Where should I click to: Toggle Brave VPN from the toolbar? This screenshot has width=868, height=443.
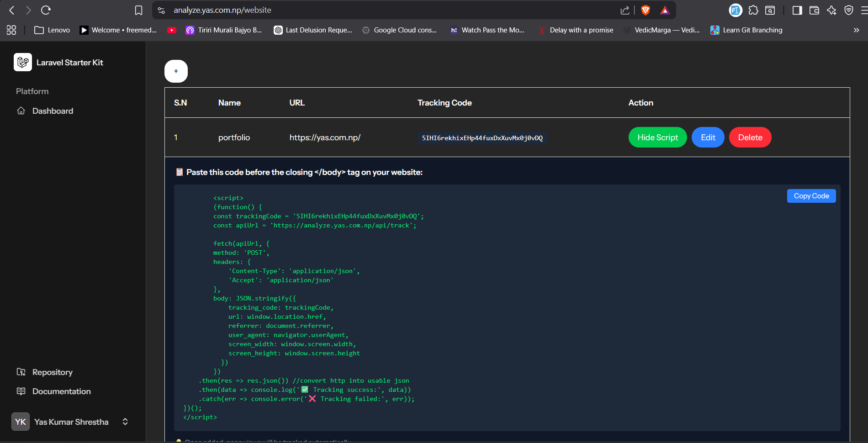click(848, 10)
